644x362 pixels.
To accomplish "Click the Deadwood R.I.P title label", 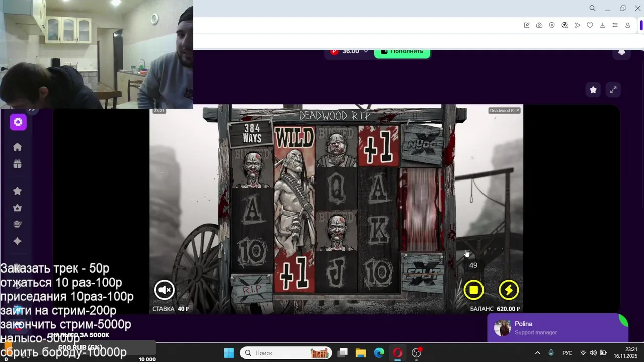I will point(504,110).
